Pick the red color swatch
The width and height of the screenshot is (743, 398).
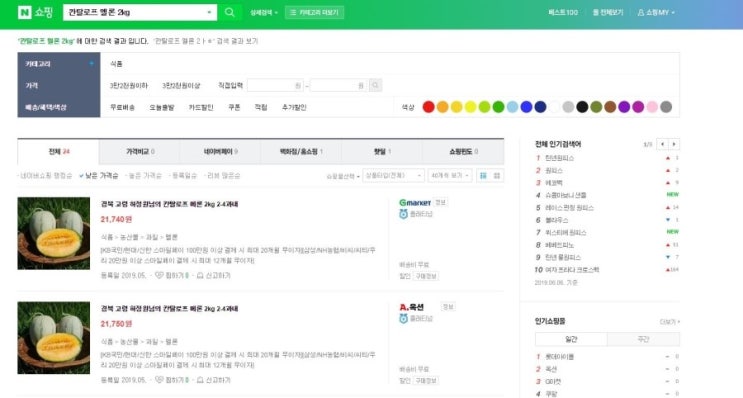click(428, 107)
